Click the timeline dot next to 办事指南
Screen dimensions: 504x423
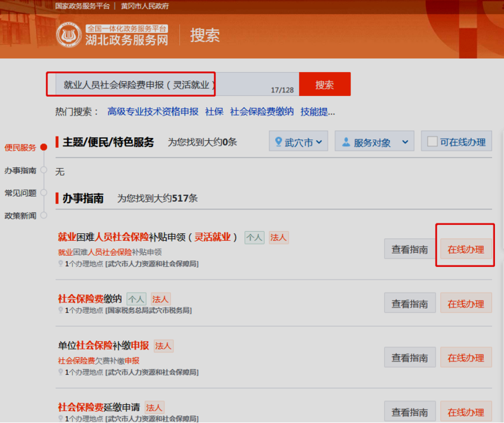43,170
